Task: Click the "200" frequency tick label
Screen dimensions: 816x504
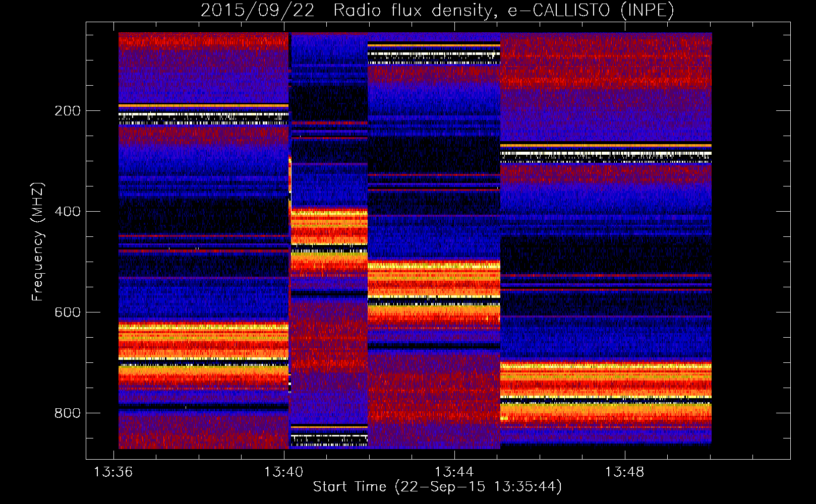Action: (x=68, y=111)
